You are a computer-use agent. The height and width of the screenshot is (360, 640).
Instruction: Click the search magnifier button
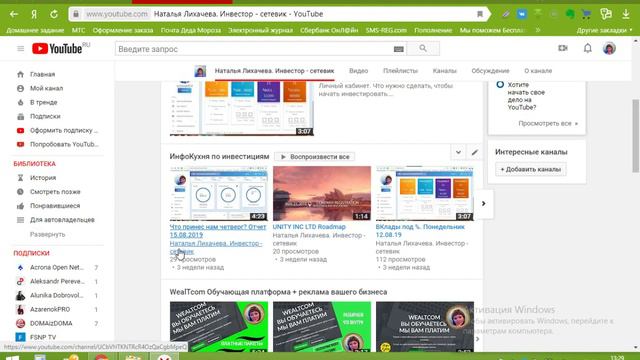point(423,49)
